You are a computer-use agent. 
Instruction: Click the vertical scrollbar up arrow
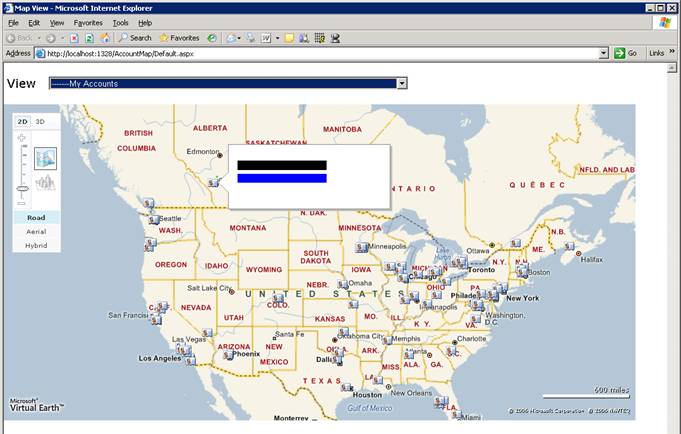click(671, 68)
